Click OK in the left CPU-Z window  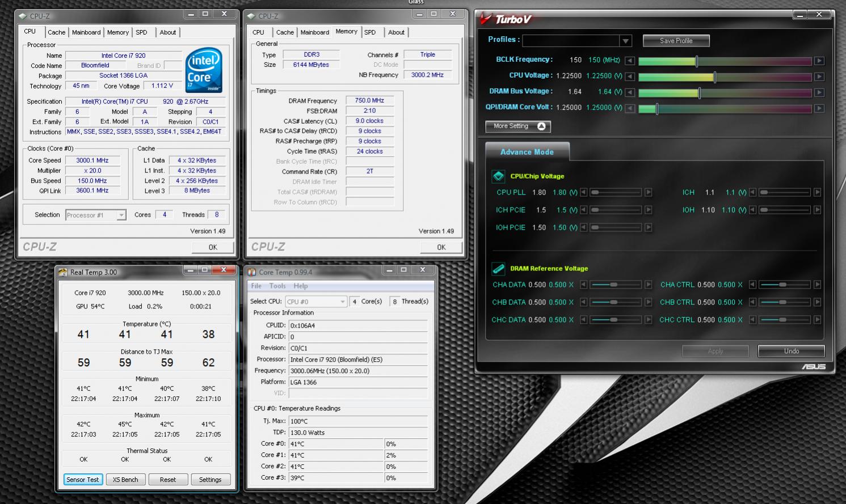tap(213, 247)
